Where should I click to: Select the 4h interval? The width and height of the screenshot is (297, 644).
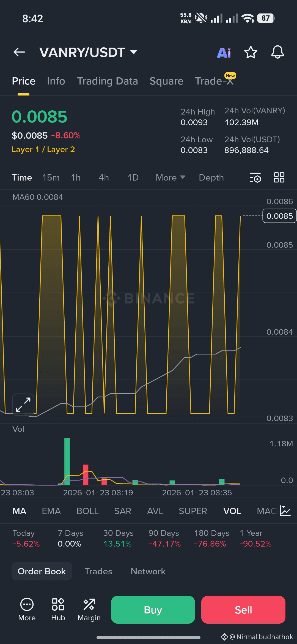(104, 178)
